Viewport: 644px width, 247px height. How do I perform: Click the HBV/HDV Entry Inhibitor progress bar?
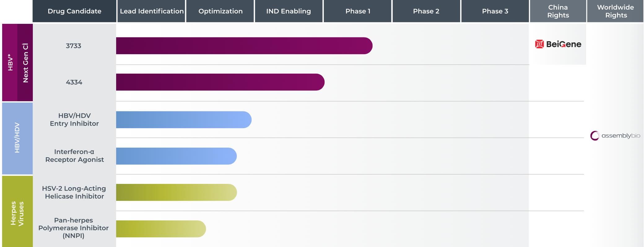point(184,120)
